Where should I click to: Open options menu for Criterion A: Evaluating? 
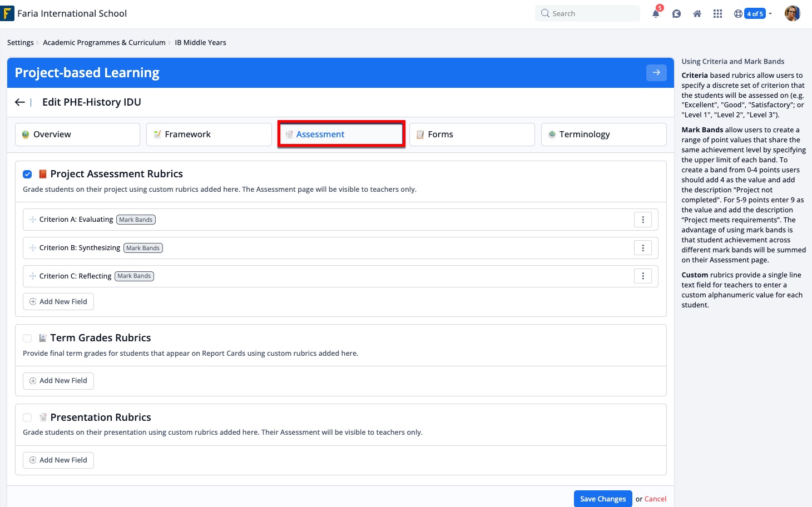pos(643,220)
